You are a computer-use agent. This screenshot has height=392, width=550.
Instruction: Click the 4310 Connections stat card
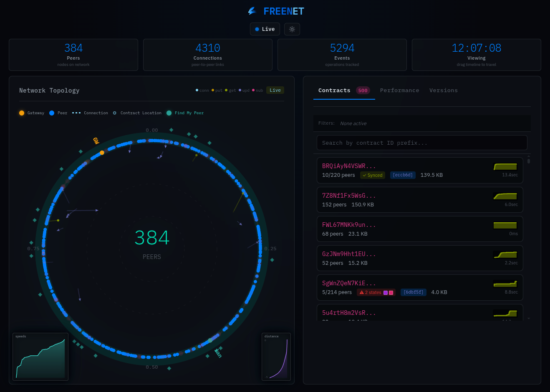(208, 55)
